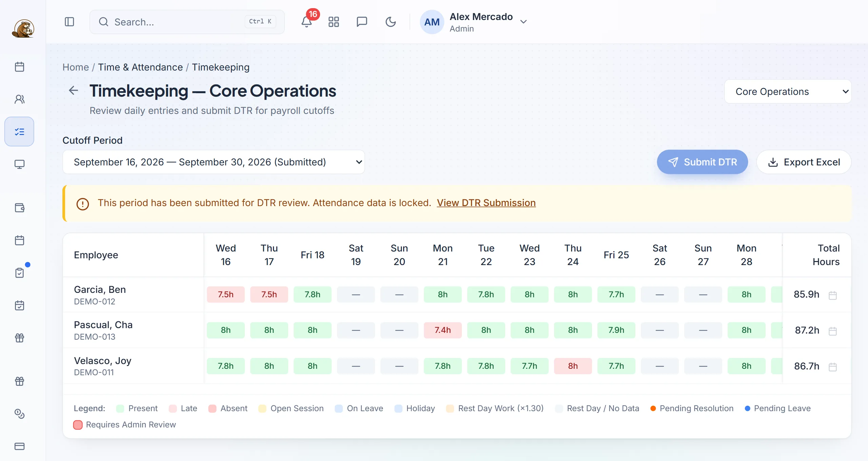Focus the Search field
Screen dimensions: 868x461
tap(187, 22)
